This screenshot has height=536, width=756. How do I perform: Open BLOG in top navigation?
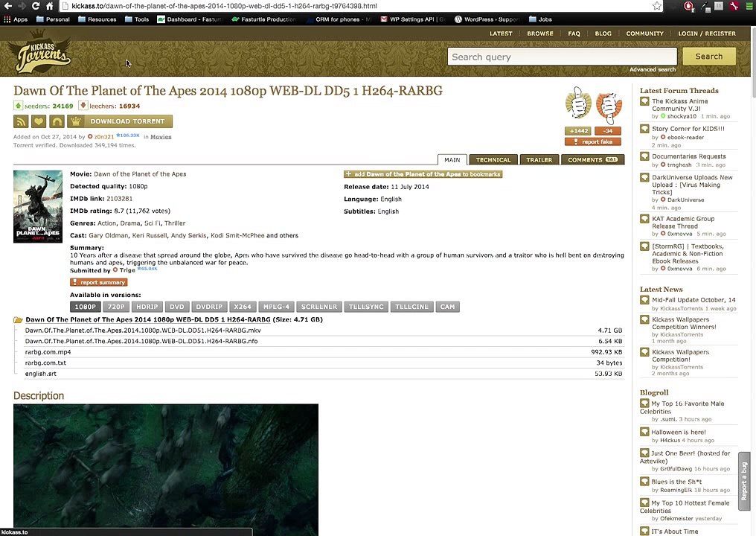[x=603, y=33]
